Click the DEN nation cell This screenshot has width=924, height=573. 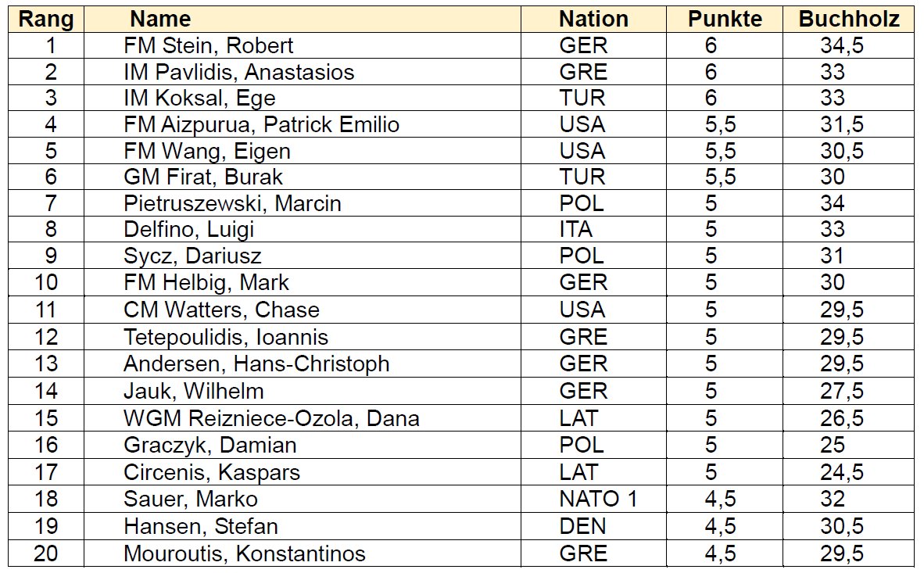582,525
